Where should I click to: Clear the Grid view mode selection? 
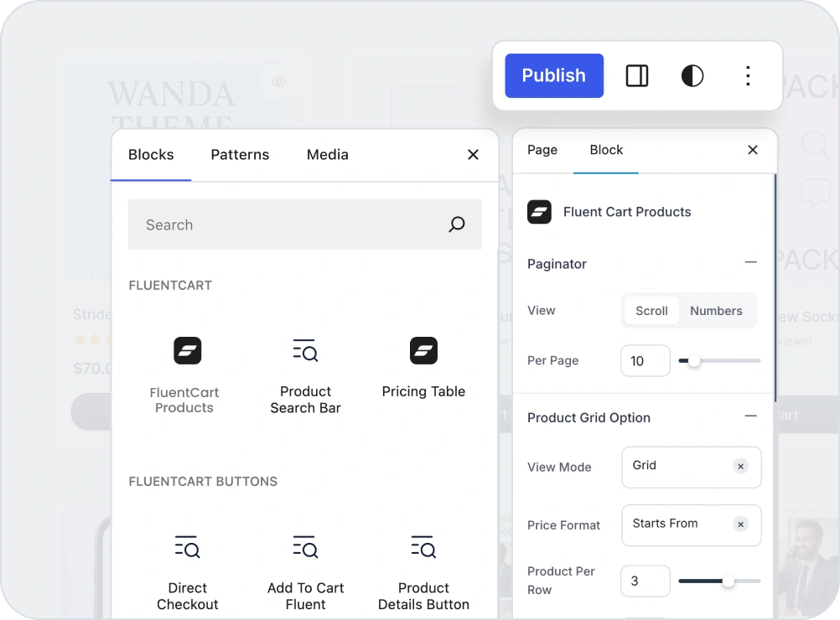click(740, 467)
